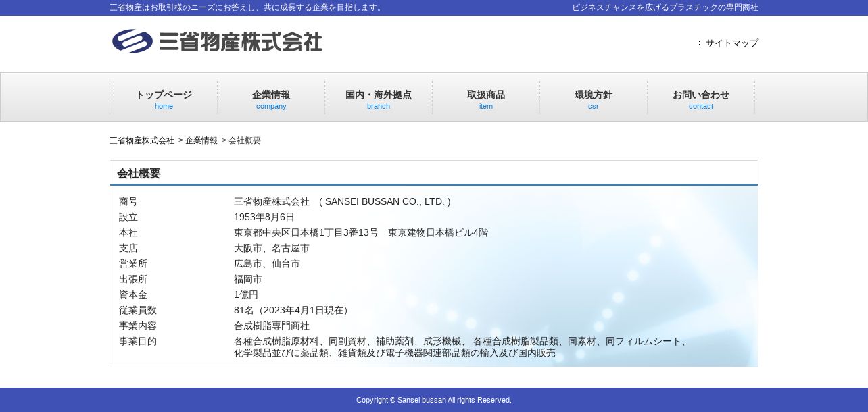The width and height of the screenshot is (868, 412).
Task: Click the 事業目的 row label
Action: click(138, 341)
